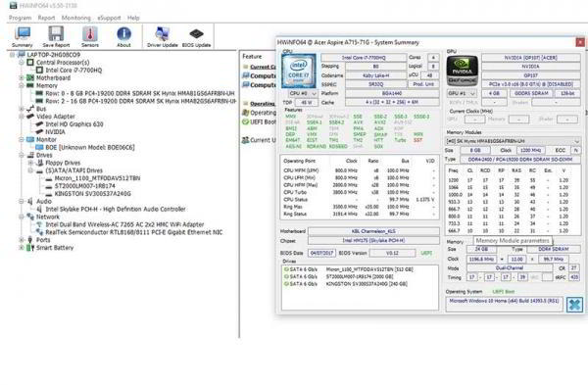Click the Cache size field

click(x=392, y=102)
